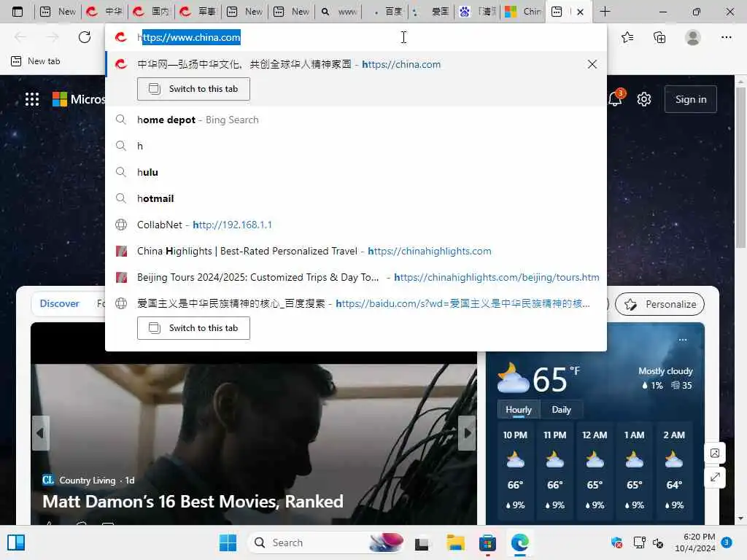
Task: Click Edge icon in taskbar
Action: [519, 542]
